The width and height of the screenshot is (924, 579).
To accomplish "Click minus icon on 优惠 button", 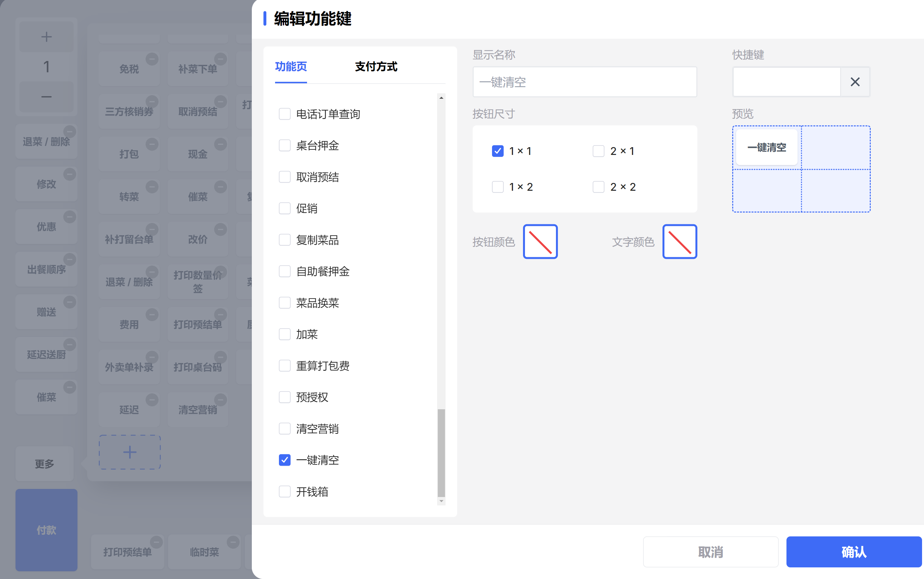I will (x=69, y=217).
